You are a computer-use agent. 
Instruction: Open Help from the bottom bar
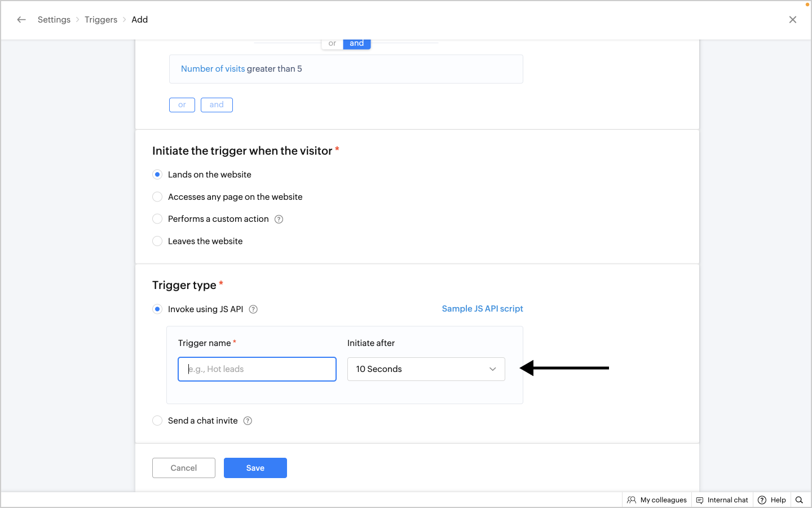pos(772,500)
